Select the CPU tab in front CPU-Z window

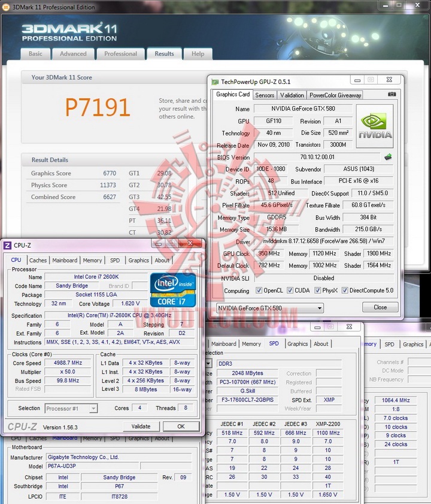click(16, 259)
